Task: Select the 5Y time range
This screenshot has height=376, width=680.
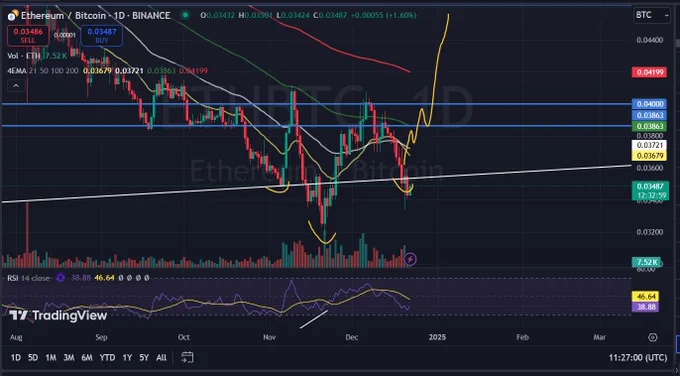Action: pos(144,358)
